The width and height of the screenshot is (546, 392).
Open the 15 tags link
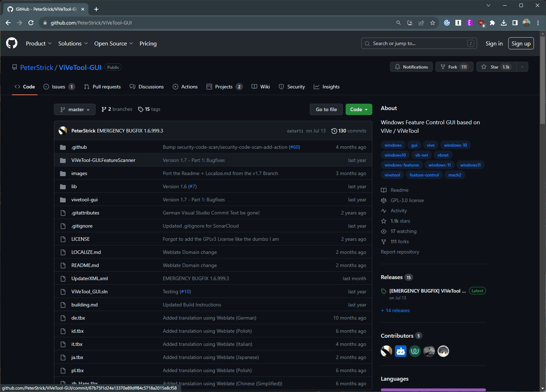(149, 109)
